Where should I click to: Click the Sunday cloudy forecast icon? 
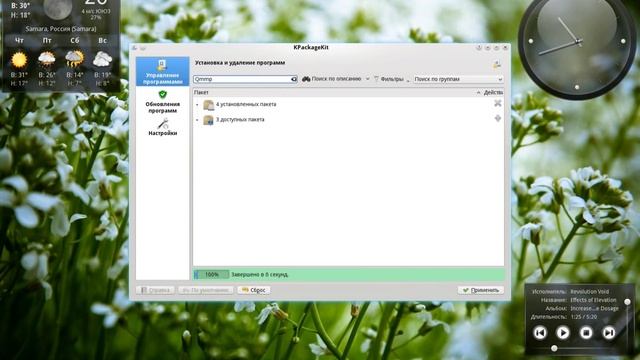[102, 60]
